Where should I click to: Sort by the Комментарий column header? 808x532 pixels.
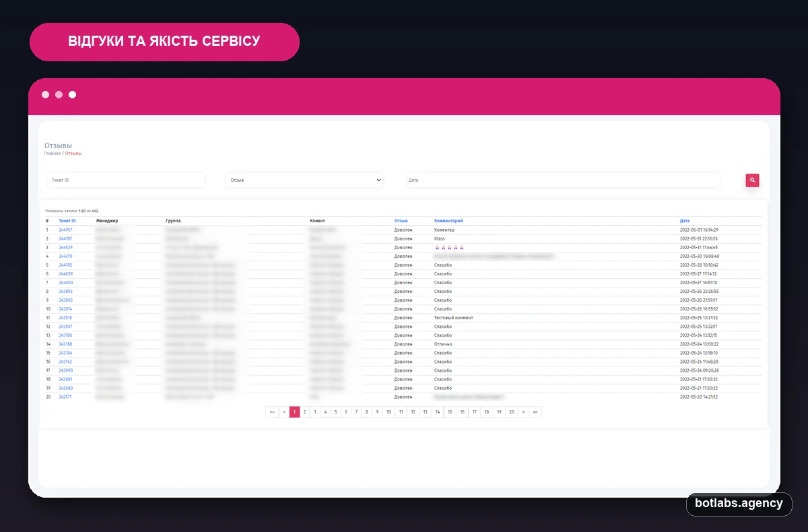[x=448, y=221]
